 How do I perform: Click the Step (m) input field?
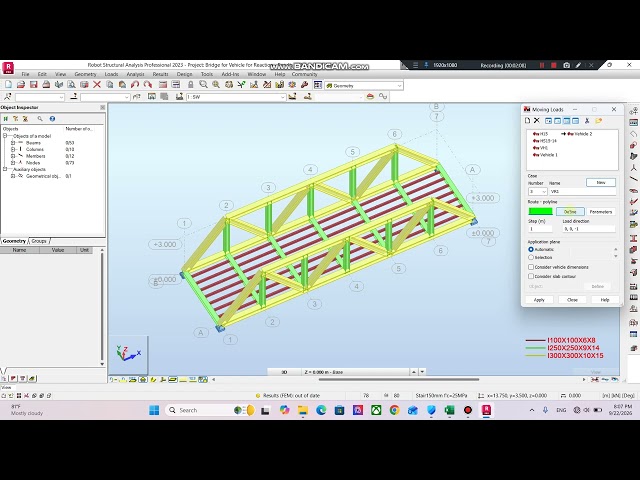(x=540, y=229)
